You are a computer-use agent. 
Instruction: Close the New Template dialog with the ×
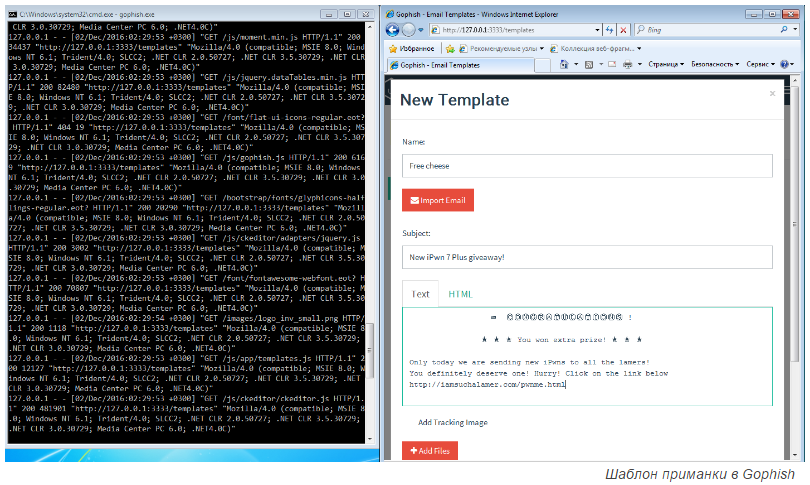coord(772,93)
